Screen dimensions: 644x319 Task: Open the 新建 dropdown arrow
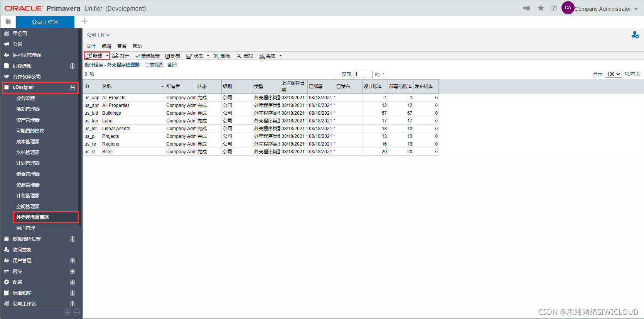point(107,56)
